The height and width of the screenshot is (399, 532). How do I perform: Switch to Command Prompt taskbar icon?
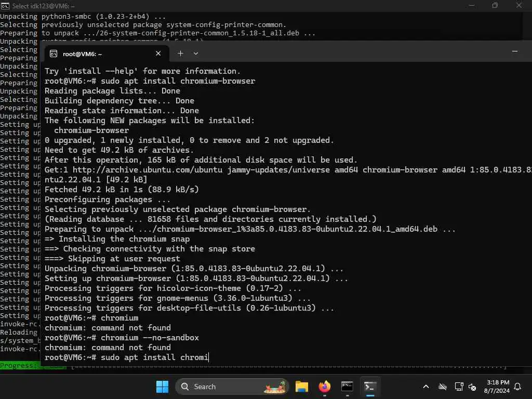347,387
